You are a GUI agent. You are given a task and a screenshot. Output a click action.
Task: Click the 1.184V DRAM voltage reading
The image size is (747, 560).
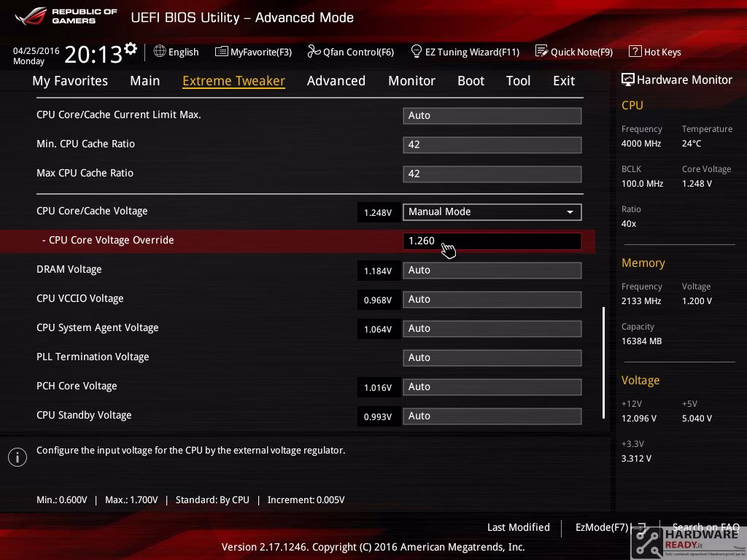378,271
